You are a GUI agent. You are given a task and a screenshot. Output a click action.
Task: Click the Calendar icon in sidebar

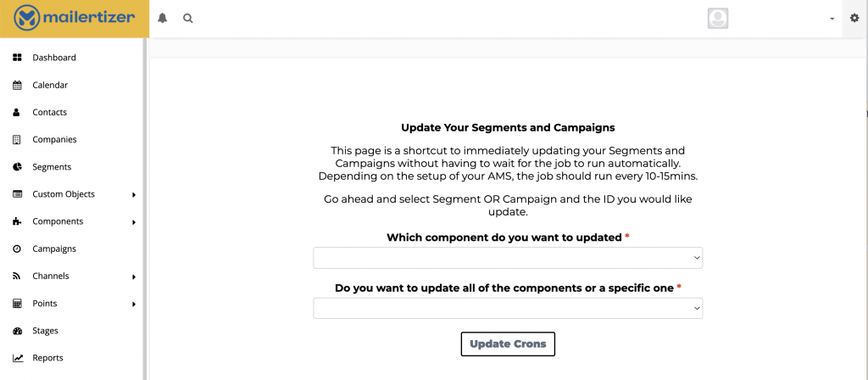pyautogui.click(x=17, y=86)
